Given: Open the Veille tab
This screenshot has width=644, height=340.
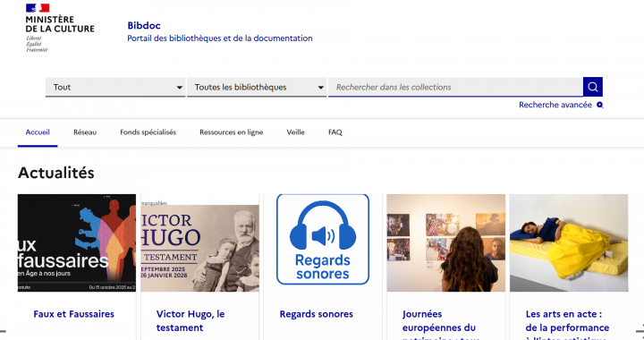Looking at the screenshot, I should point(296,132).
